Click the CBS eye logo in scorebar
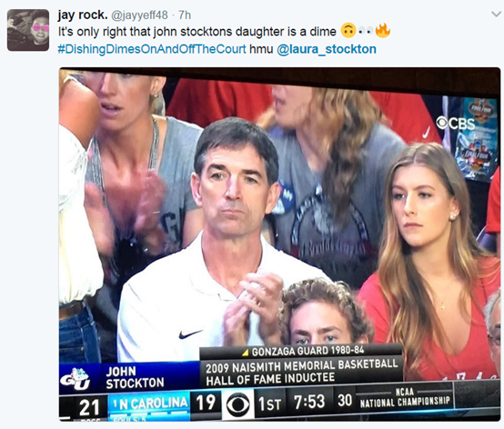The image size is (504, 429). tap(238, 404)
